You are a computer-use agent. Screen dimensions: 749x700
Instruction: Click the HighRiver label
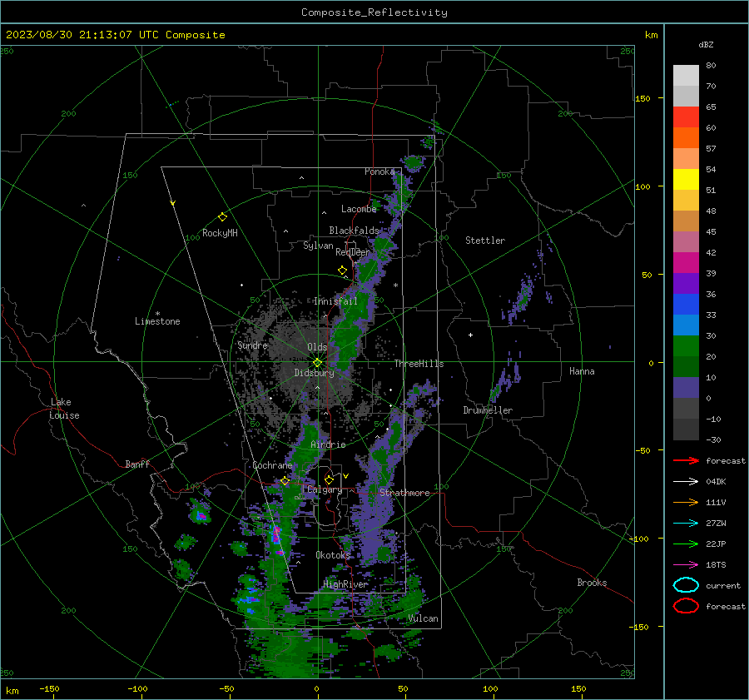coord(345,584)
